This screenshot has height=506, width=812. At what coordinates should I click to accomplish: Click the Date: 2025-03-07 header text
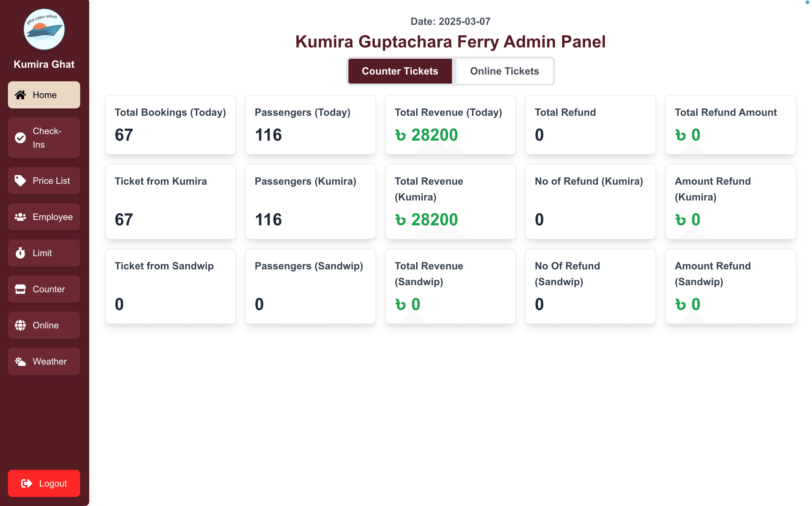(x=450, y=21)
